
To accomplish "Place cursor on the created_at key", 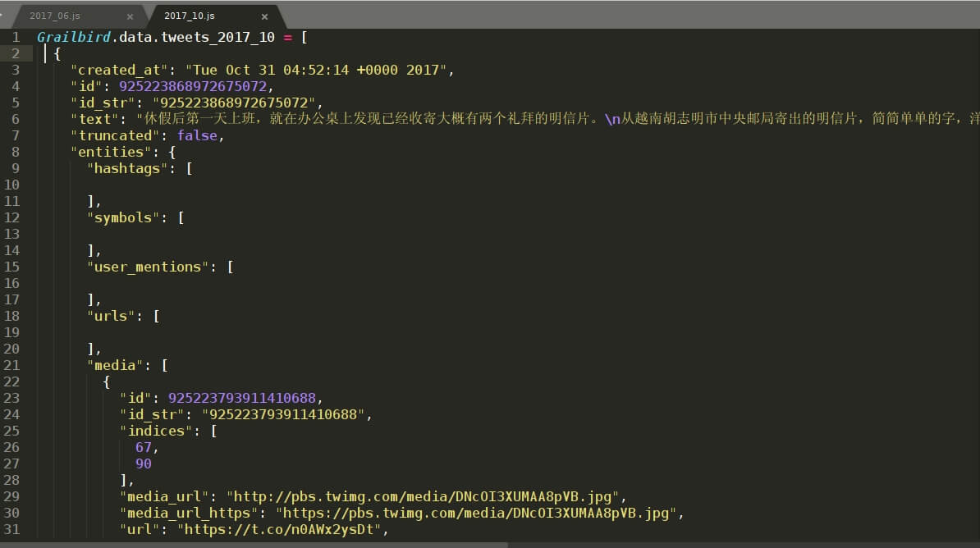I will tap(119, 70).
